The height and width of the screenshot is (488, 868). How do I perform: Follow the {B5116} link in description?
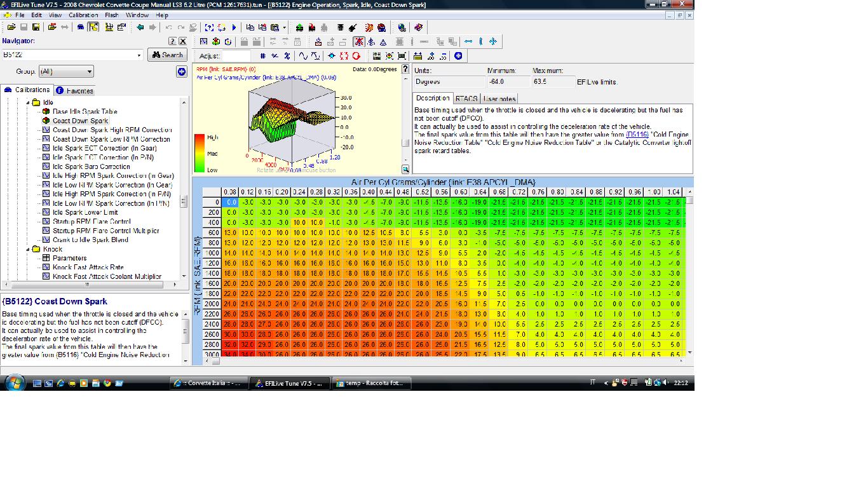pos(637,135)
